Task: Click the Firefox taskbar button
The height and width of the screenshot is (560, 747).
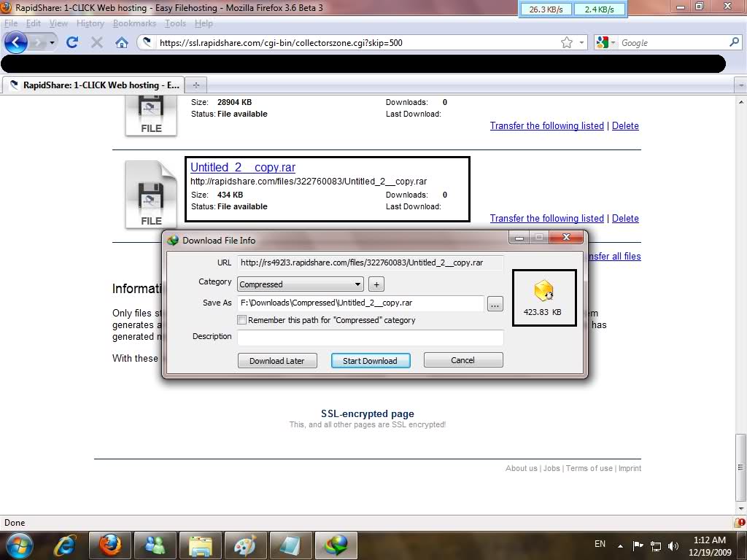Action: point(110,545)
